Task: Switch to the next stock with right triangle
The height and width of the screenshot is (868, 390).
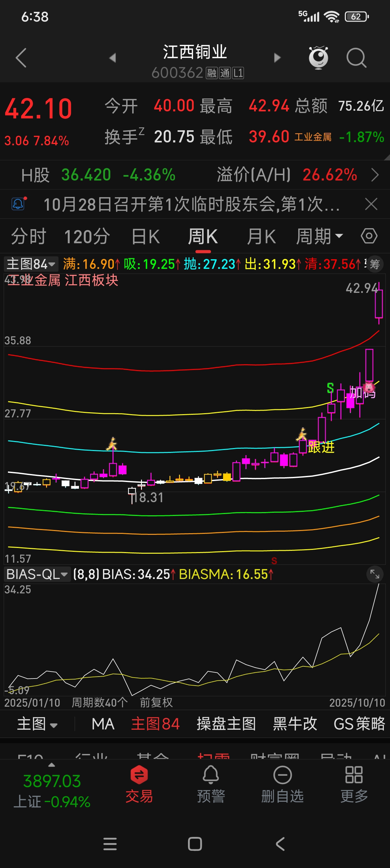Action: pos(277,58)
